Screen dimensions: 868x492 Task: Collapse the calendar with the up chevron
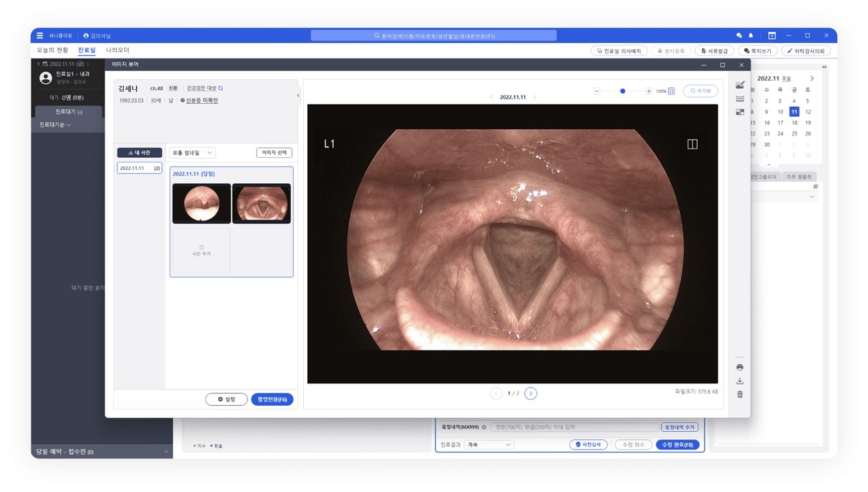pos(768,165)
